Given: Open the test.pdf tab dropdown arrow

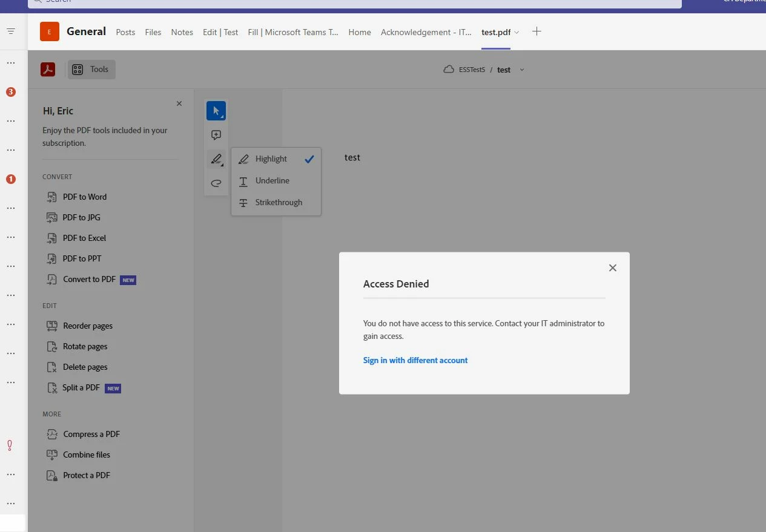Looking at the screenshot, I should coord(517,33).
